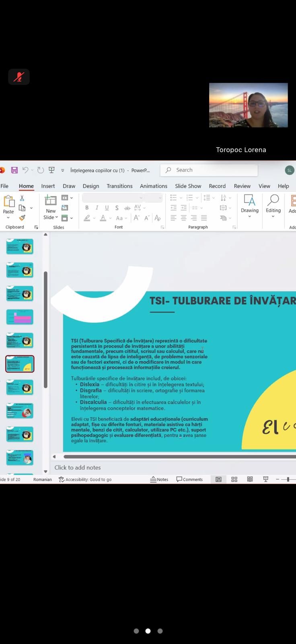This screenshot has width=296, height=644.
Task: Expand the Paste dropdown arrow
Action: [x=8, y=218]
